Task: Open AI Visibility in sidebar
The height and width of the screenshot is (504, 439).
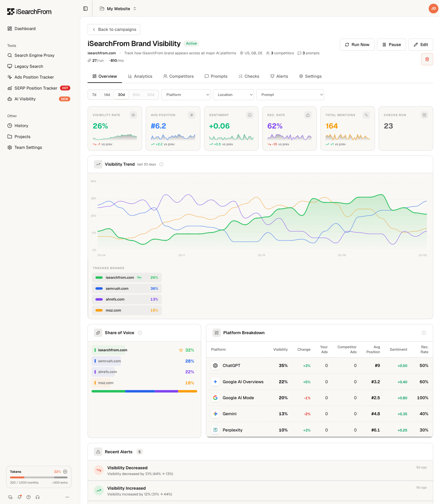Action: coord(39,99)
